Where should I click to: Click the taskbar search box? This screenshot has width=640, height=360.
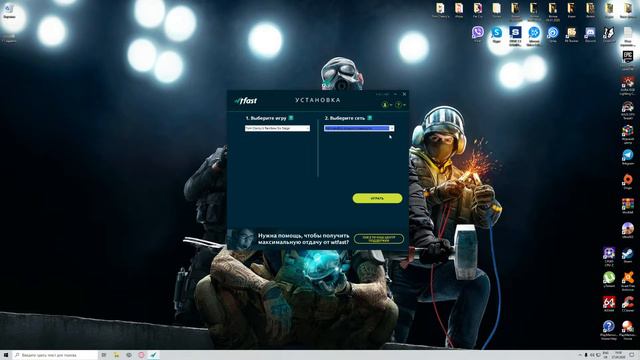pyautogui.click(x=56, y=355)
